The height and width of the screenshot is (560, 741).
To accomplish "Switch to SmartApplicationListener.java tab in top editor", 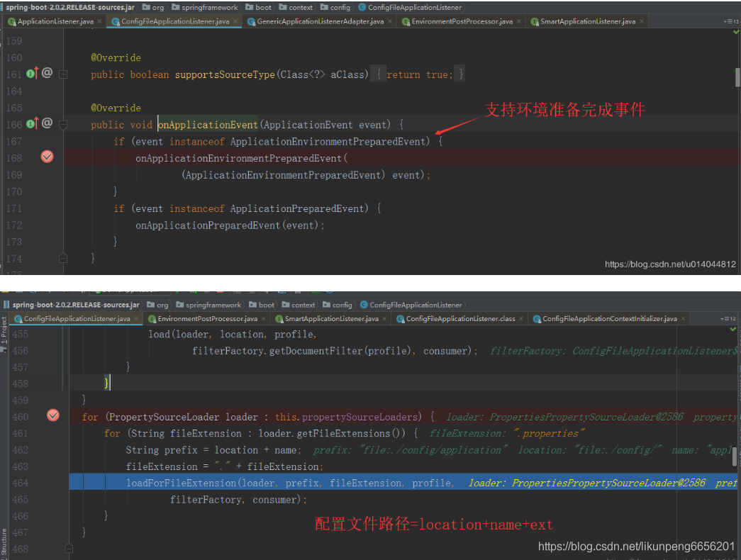I will pyautogui.click(x=587, y=21).
